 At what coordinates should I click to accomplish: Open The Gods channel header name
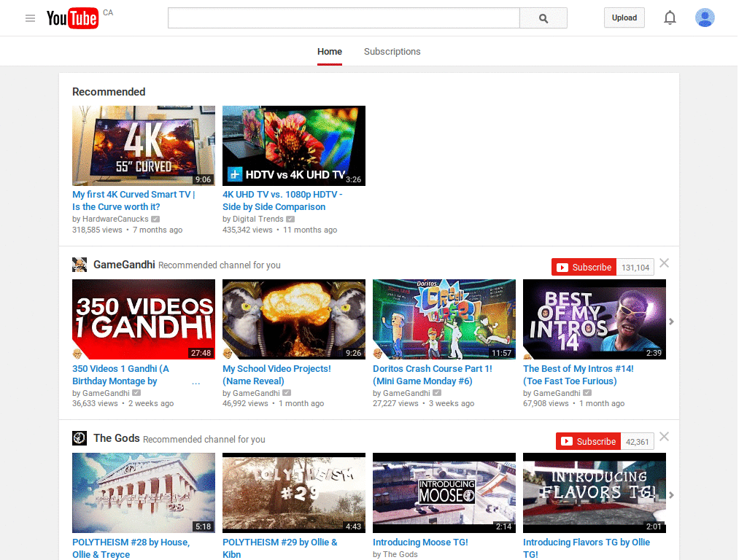116,438
